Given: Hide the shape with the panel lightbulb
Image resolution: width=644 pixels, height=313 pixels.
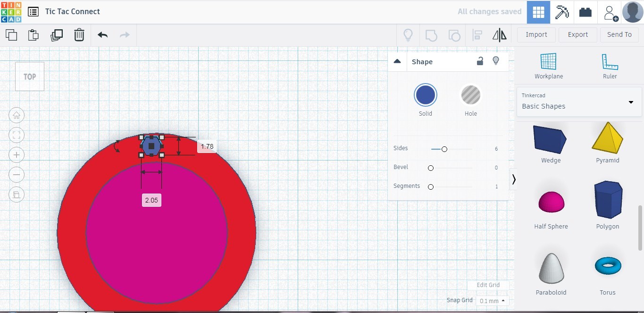Looking at the screenshot, I should pos(496,61).
